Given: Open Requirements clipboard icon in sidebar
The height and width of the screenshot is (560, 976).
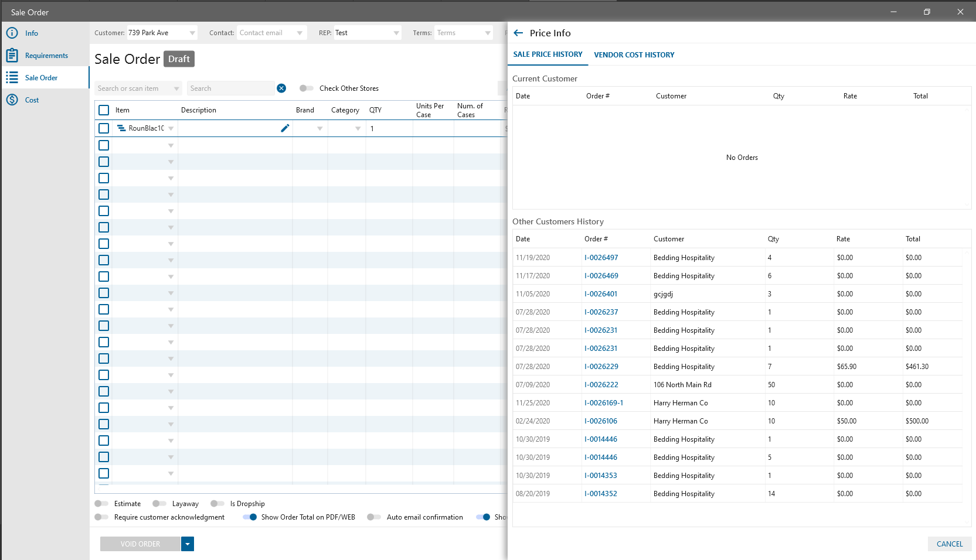Looking at the screenshot, I should (x=12, y=56).
